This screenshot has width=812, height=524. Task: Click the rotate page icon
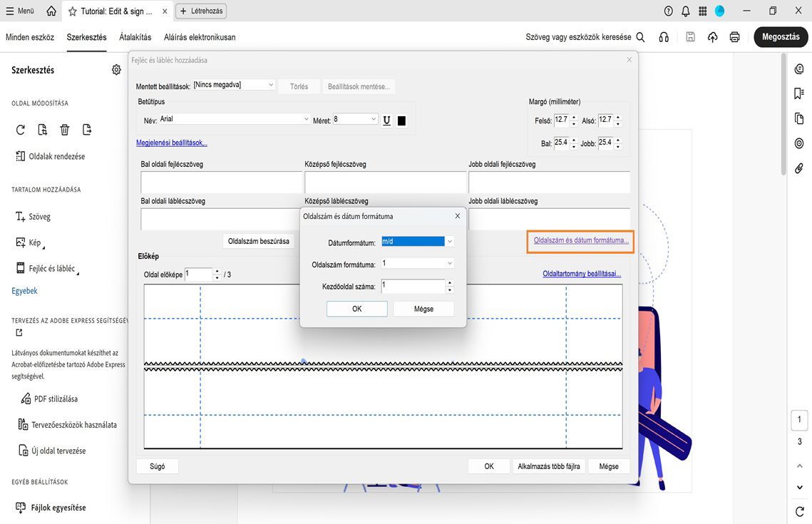[x=21, y=130]
